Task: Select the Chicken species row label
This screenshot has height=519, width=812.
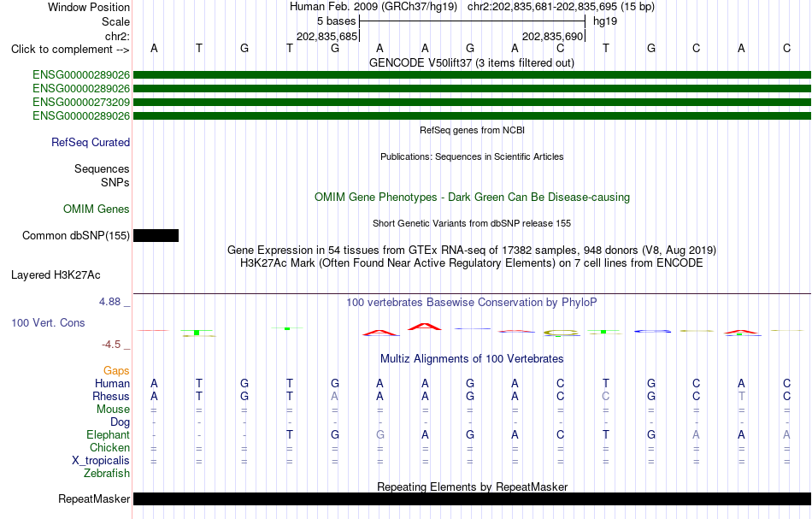Action: coord(109,447)
